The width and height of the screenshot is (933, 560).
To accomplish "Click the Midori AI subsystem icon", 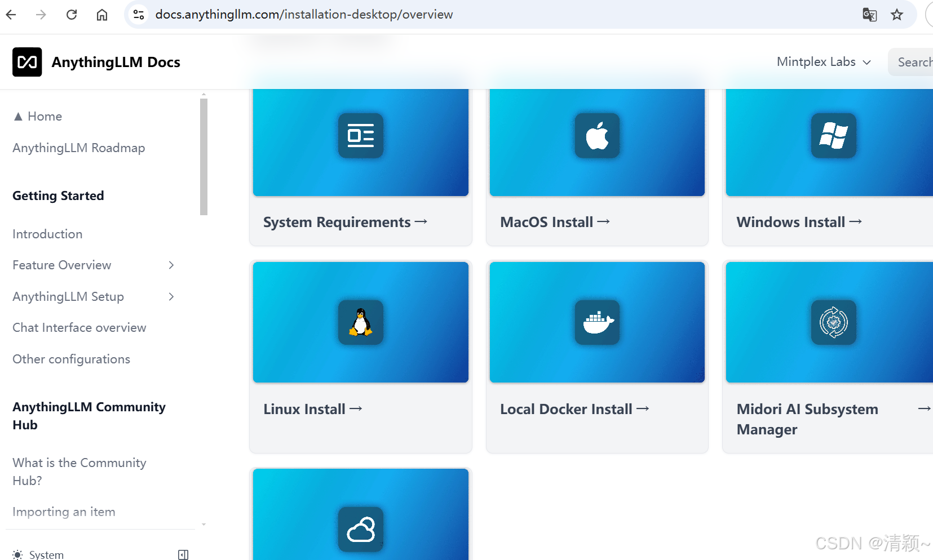I will point(833,322).
